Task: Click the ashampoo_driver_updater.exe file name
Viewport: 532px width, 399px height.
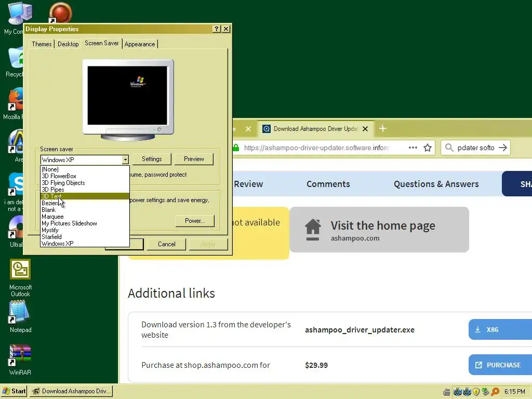Action: pos(360,330)
